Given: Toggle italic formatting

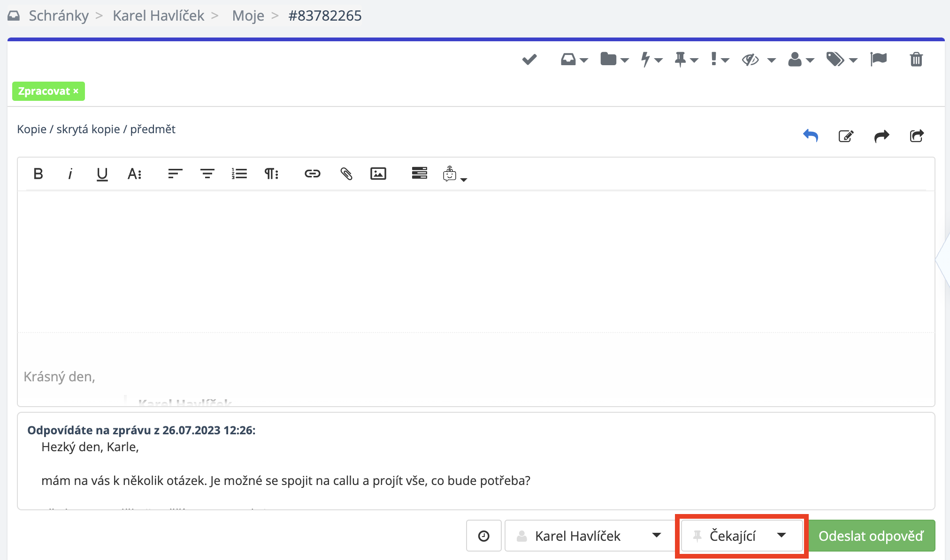Looking at the screenshot, I should [70, 174].
